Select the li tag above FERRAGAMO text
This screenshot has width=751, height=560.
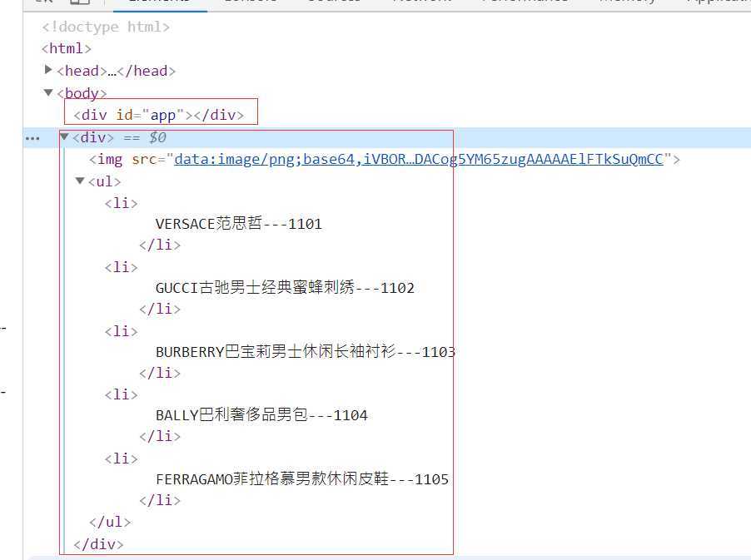click(122, 458)
